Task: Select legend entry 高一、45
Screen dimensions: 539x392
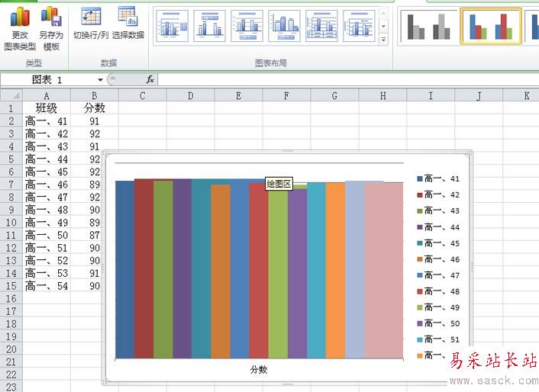Action: pyautogui.click(x=438, y=243)
